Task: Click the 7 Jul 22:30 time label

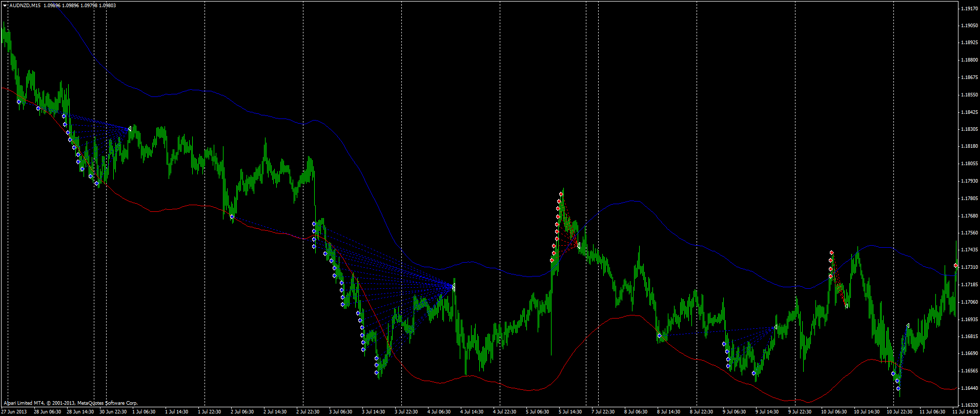Action: tap(602, 412)
